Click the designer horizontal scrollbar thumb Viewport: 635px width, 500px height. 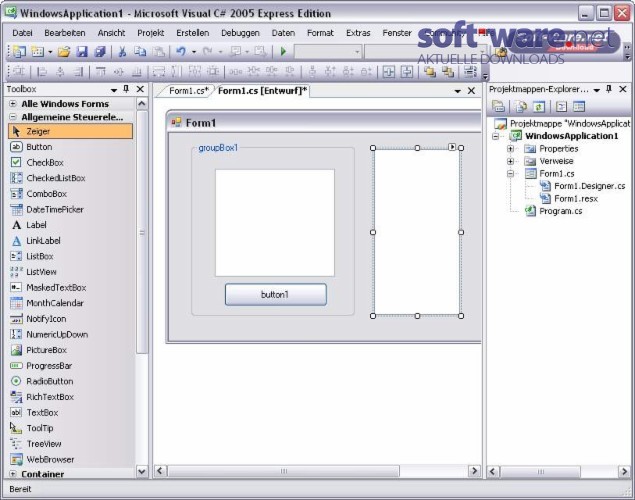284,471
